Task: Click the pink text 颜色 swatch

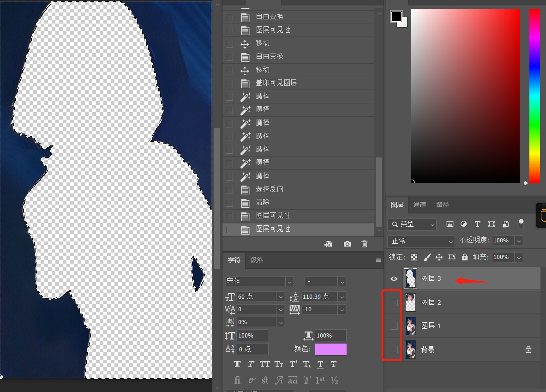Action: pyautogui.click(x=331, y=349)
